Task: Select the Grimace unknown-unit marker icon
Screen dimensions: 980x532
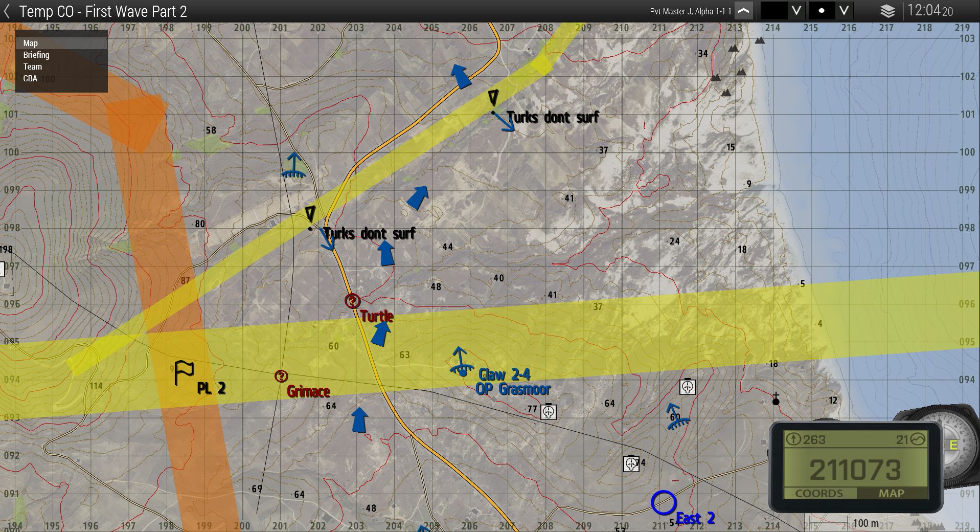Action: click(281, 376)
